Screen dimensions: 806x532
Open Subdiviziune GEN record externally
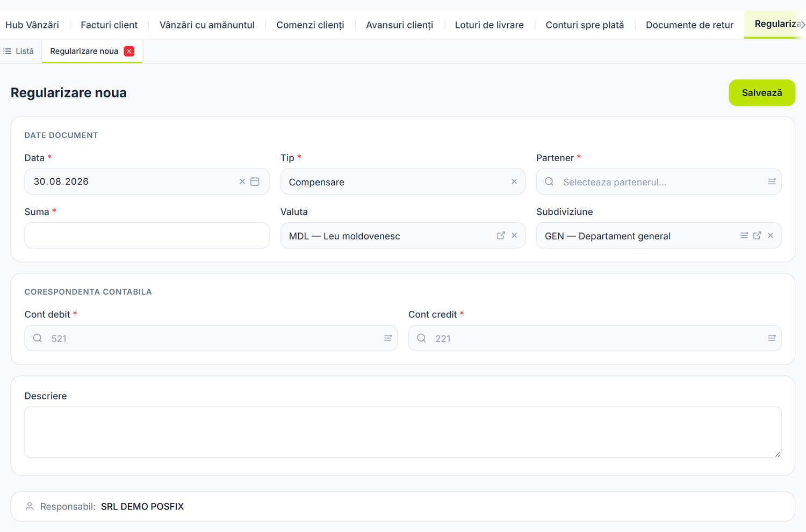click(757, 236)
